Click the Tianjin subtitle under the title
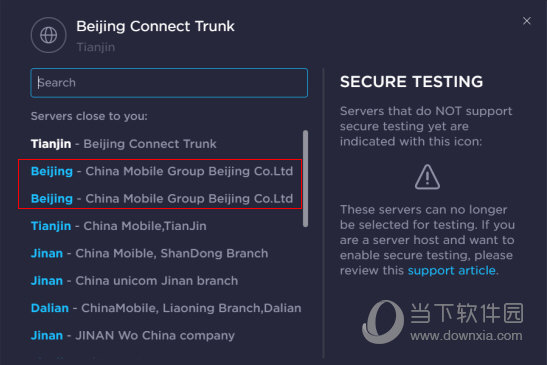Image resolution: width=547 pixels, height=365 pixels. coord(96,47)
